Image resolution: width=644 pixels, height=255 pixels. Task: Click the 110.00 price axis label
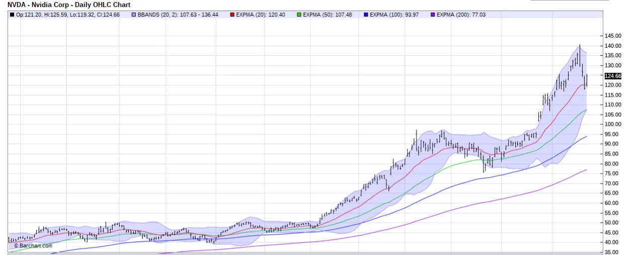(613, 105)
